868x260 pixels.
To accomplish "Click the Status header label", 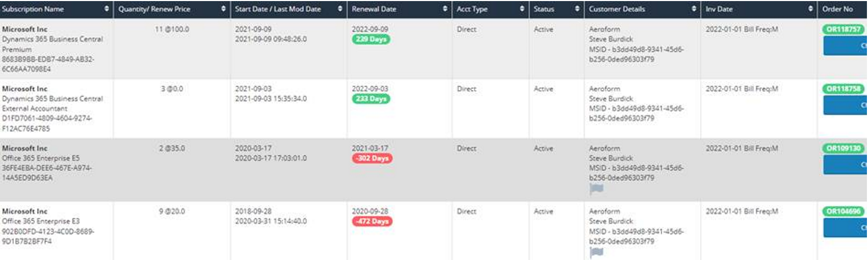I will point(544,9).
